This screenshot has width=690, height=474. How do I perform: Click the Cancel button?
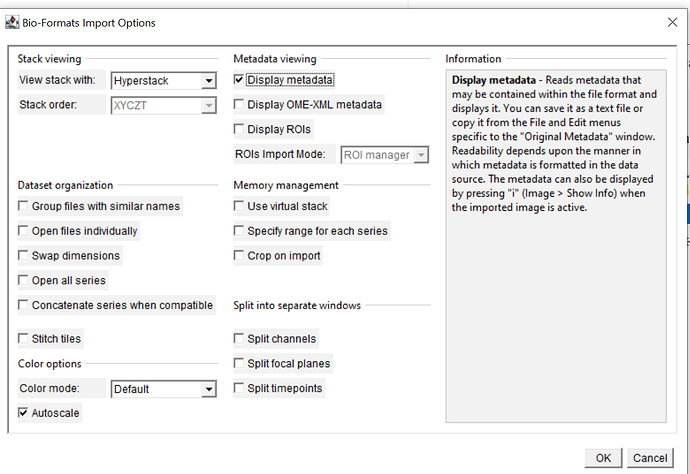[650, 458]
